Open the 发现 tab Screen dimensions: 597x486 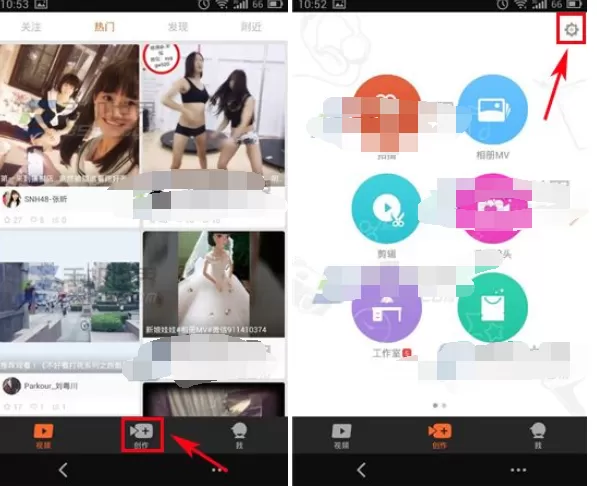[178, 27]
